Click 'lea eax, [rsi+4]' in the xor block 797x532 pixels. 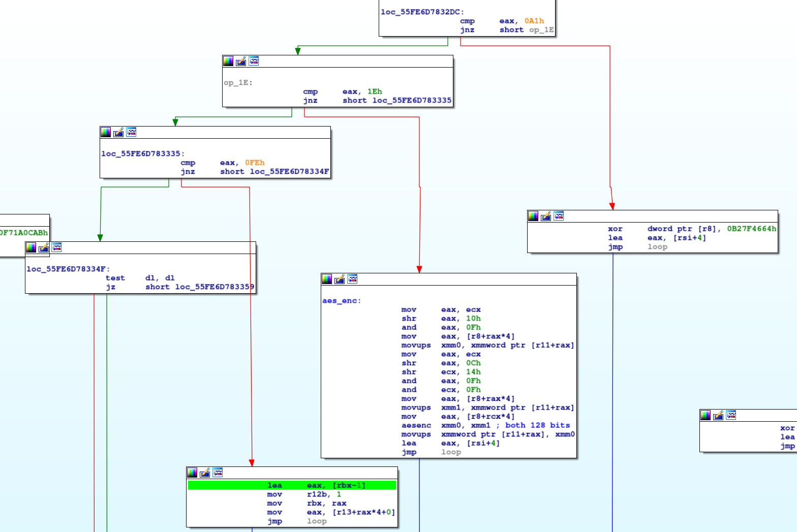click(x=657, y=238)
